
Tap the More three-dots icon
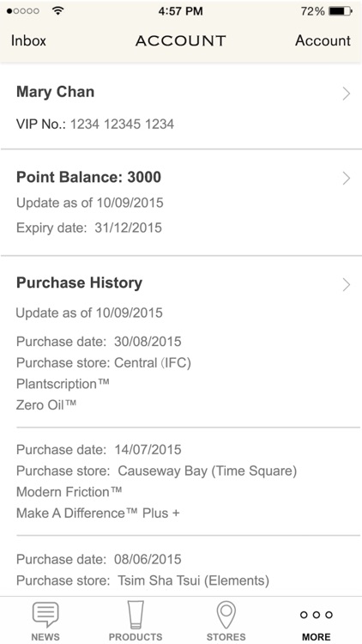[316, 615]
